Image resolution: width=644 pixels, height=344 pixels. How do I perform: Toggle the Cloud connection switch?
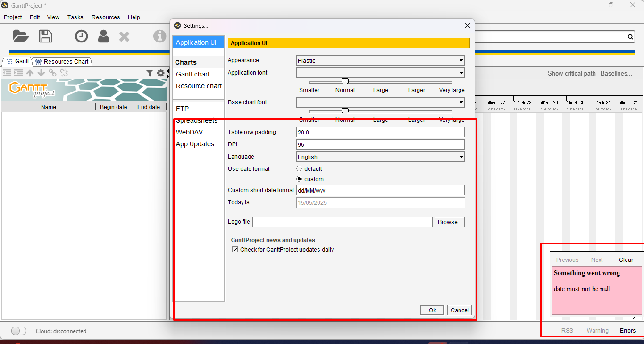(19, 331)
